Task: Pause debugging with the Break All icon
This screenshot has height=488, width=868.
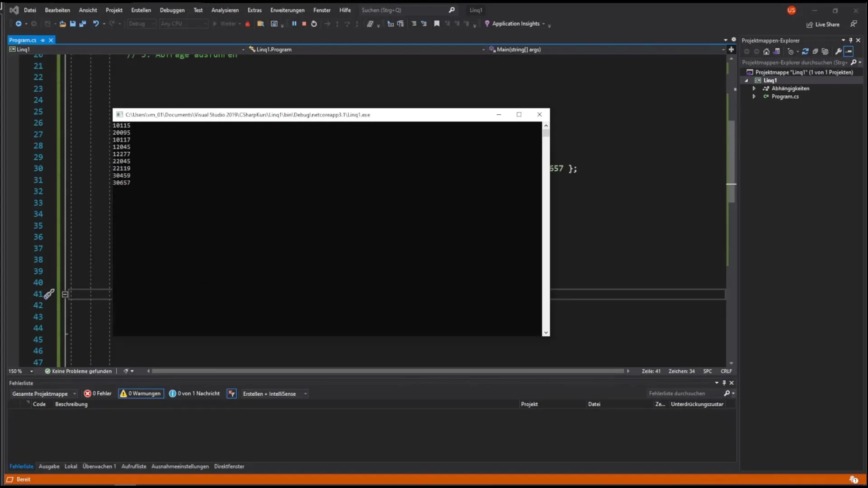Action: (x=294, y=23)
